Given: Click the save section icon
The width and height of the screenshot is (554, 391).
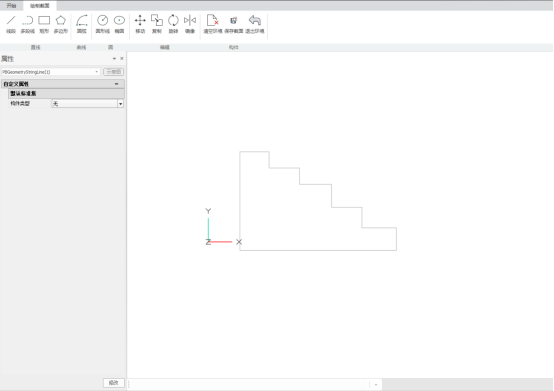Looking at the screenshot, I should (x=234, y=24).
